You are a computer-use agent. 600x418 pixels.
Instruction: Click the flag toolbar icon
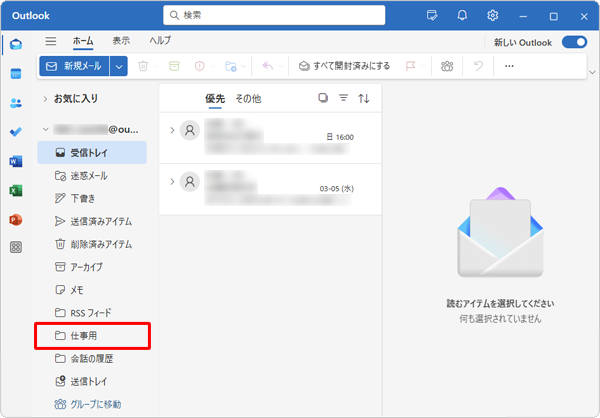(410, 66)
